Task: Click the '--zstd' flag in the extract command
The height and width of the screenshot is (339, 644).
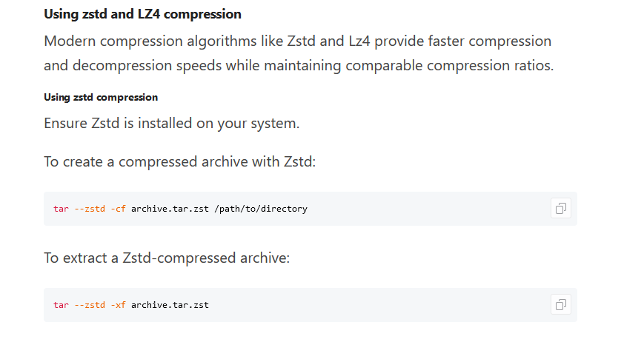Action: click(90, 305)
